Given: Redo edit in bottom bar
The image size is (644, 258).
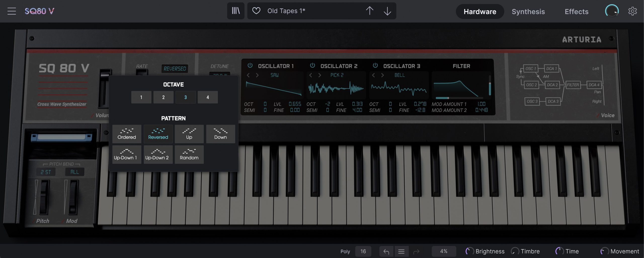Looking at the screenshot, I should click(x=416, y=251).
